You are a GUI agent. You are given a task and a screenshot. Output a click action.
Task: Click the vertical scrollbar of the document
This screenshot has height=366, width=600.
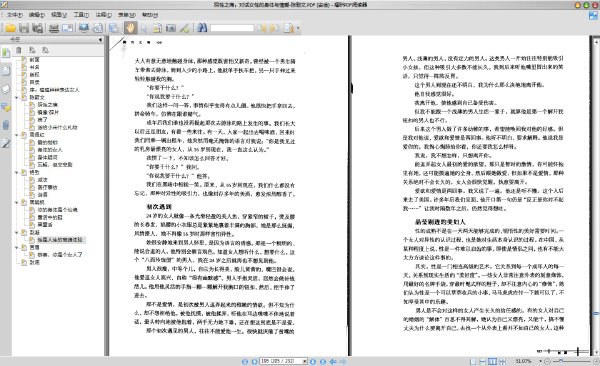(596, 195)
